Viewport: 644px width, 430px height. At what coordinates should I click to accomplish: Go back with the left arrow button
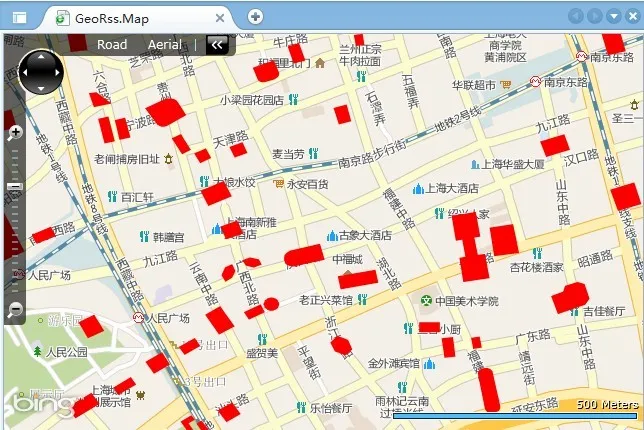pyautogui.click(x=576, y=16)
